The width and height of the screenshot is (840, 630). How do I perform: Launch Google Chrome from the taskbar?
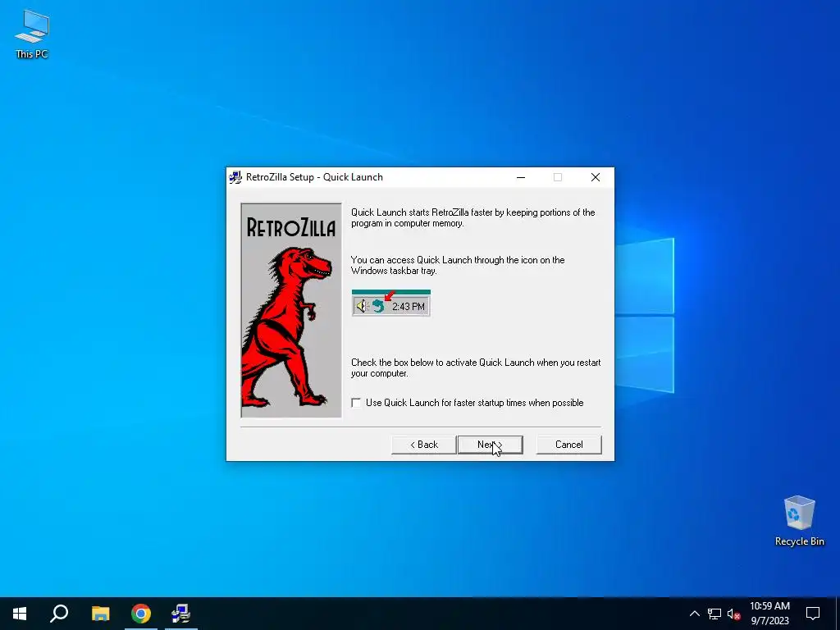coord(141,614)
